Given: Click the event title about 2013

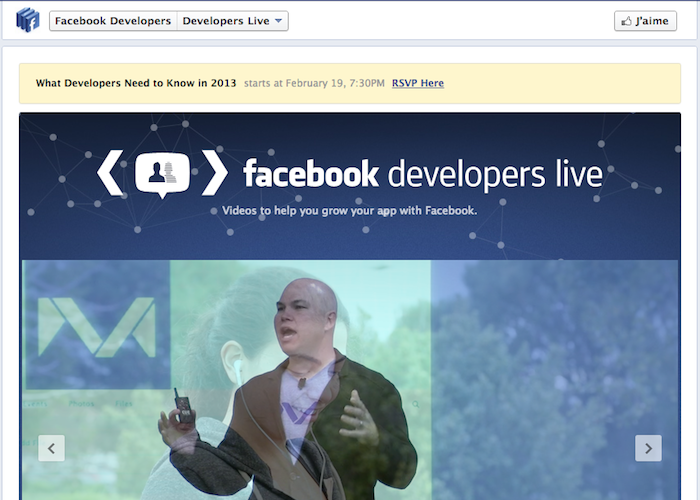Looking at the screenshot, I should pos(136,83).
